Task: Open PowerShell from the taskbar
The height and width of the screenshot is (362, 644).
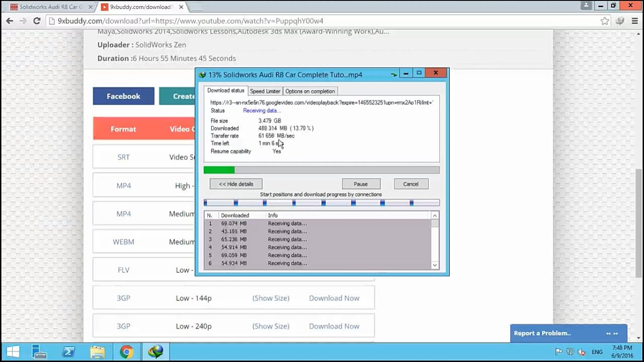Action: 68,352
